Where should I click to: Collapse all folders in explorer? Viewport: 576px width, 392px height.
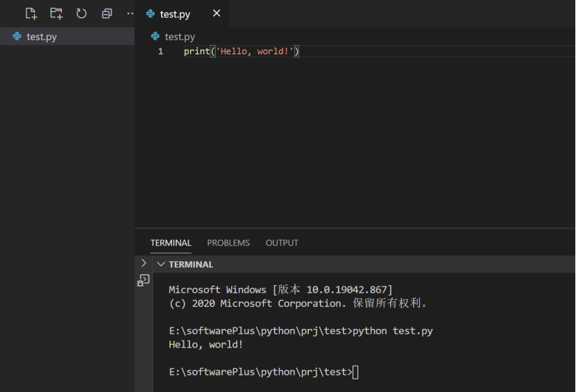107,14
